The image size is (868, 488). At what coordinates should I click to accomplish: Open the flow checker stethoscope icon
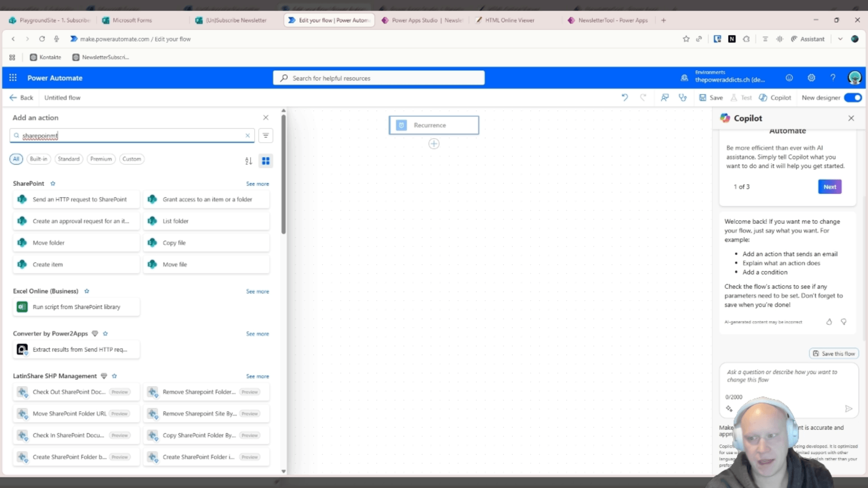[683, 98]
